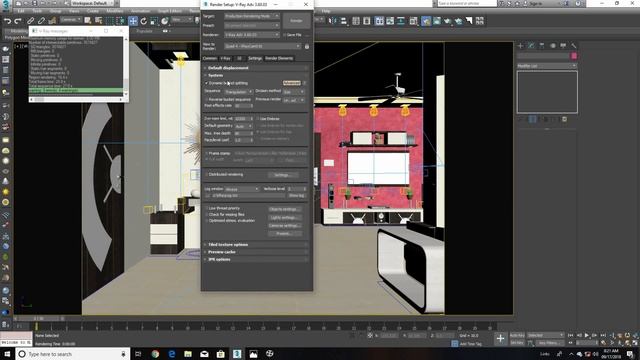Open the Modify tab in command panel
The width and height of the screenshot is (640, 360).
click(531, 46)
